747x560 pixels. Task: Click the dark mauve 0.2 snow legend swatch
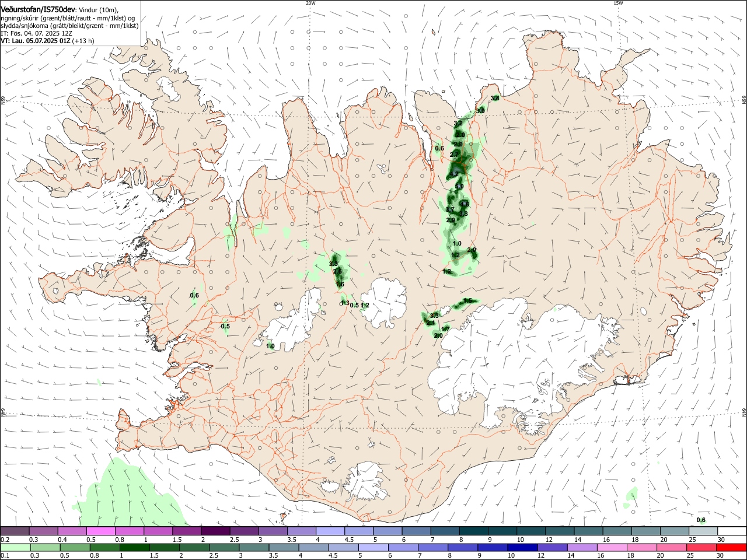point(15,531)
